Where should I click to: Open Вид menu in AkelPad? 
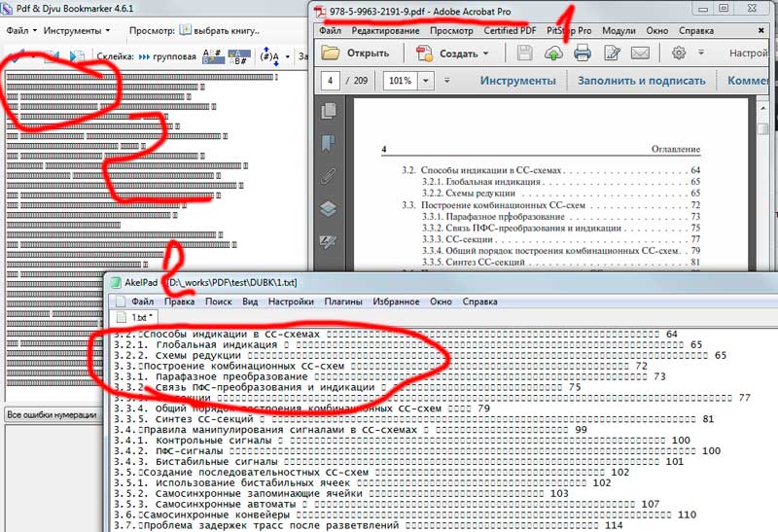250,301
